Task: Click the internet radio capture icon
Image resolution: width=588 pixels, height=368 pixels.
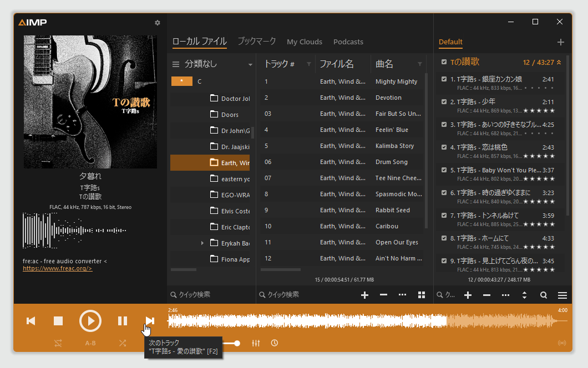Action: [x=562, y=343]
